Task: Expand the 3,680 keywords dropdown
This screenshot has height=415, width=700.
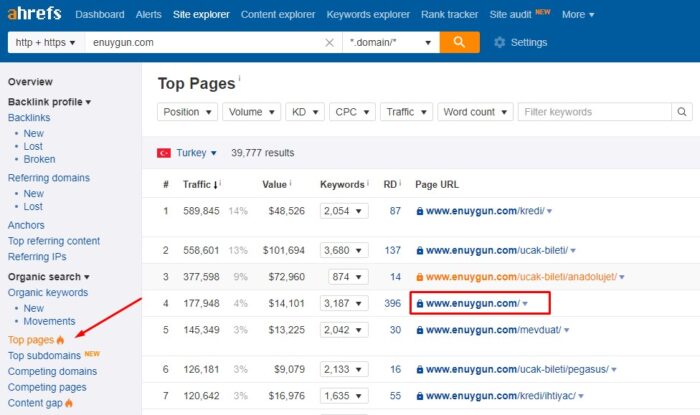Action: pos(344,250)
